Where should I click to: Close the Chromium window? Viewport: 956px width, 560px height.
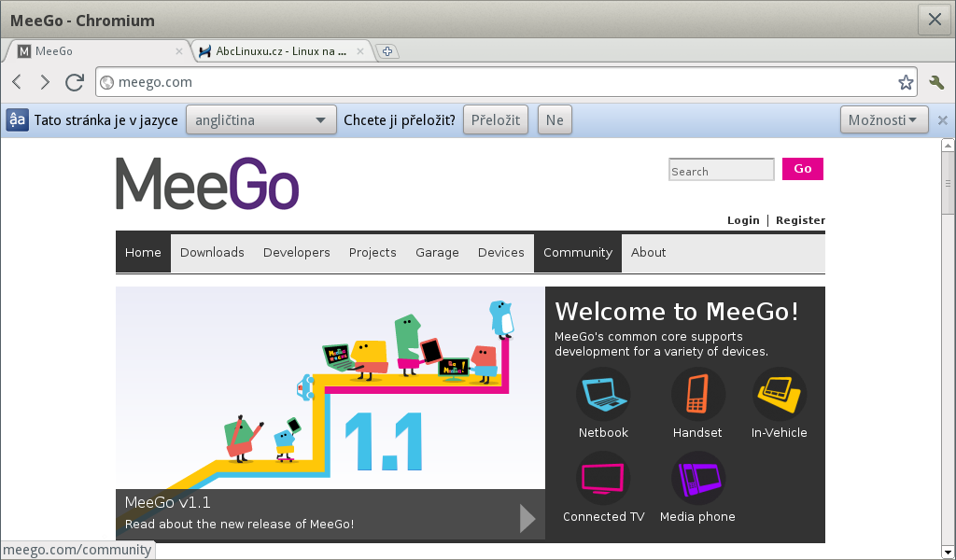click(934, 20)
